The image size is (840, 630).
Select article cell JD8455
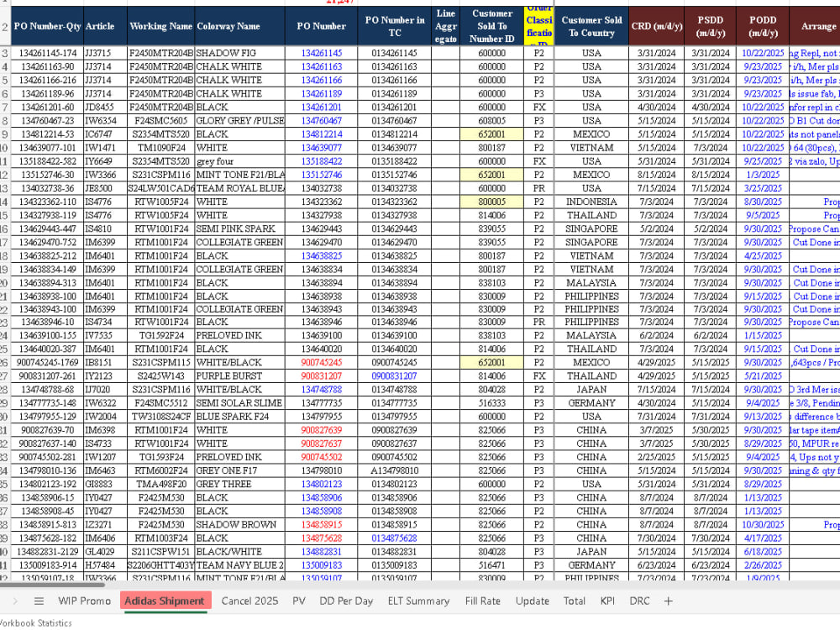coord(106,108)
